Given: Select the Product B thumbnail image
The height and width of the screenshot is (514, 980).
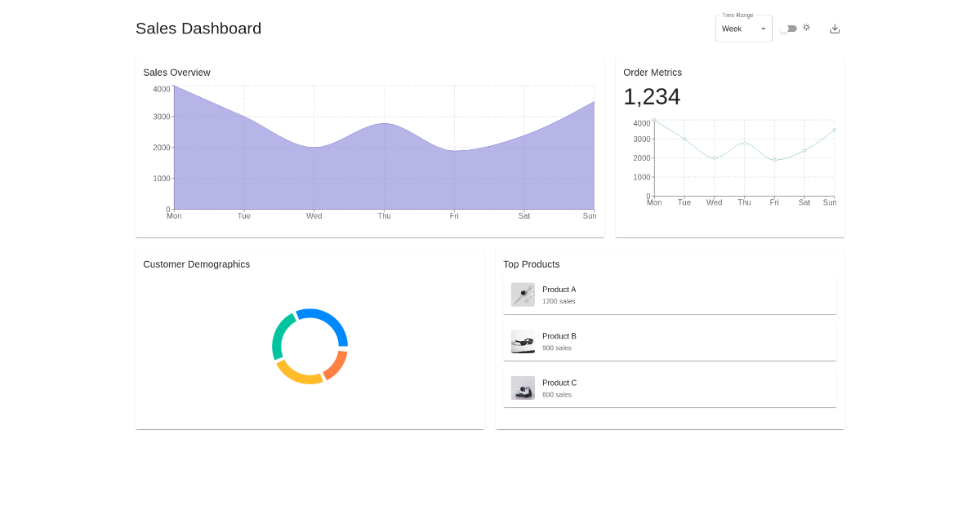Looking at the screenshot, I should [x=523, y=341].
